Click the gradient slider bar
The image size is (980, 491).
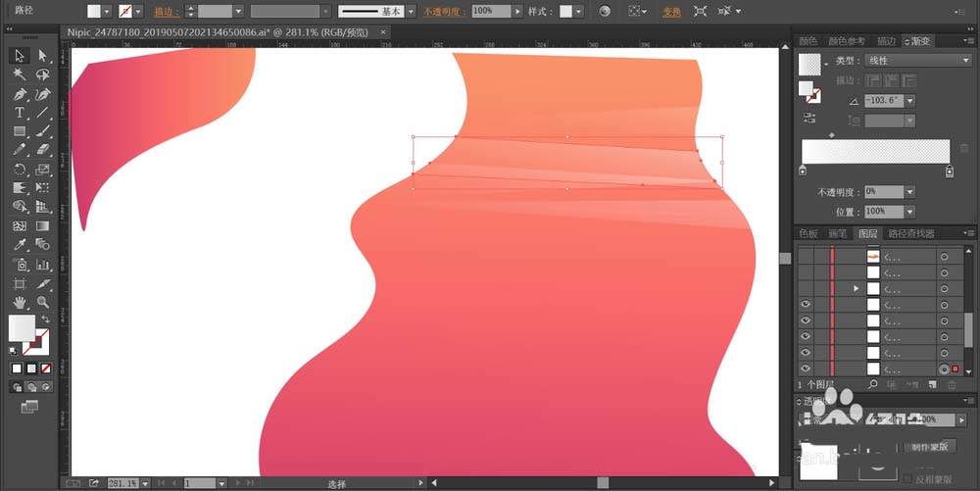(x=875, y=152)
